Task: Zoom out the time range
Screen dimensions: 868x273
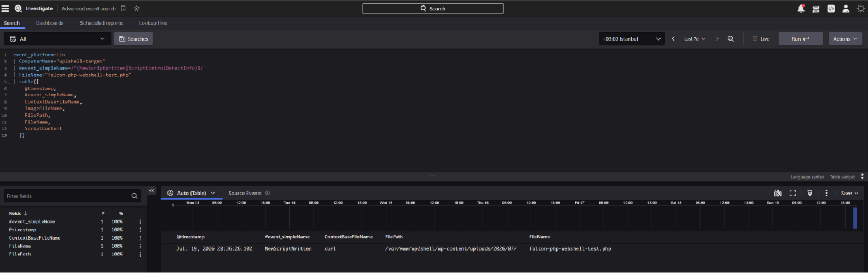Action: tap(731, 39)
